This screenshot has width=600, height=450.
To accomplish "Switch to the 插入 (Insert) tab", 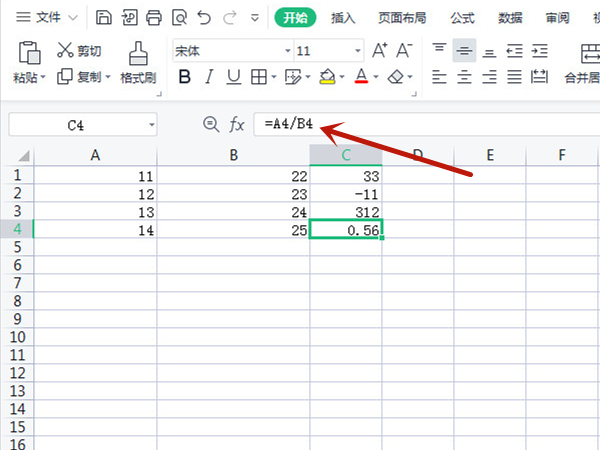I will pyautogui.click(x=343, y=17).
